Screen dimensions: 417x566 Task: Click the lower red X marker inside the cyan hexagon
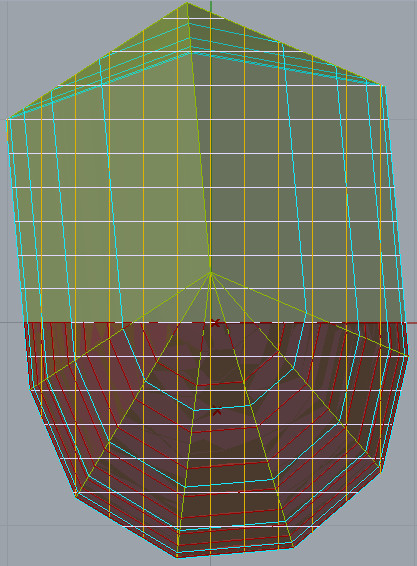point(216,411)
